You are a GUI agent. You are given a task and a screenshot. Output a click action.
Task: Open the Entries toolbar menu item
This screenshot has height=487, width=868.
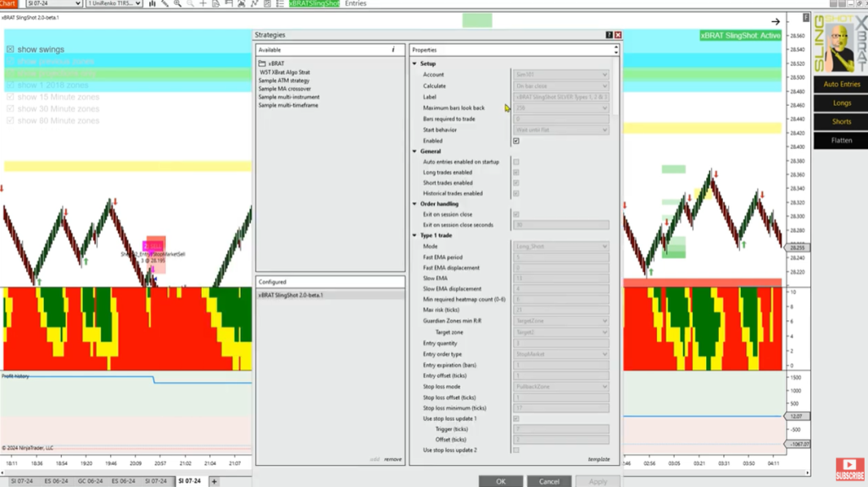pos(355,3)
